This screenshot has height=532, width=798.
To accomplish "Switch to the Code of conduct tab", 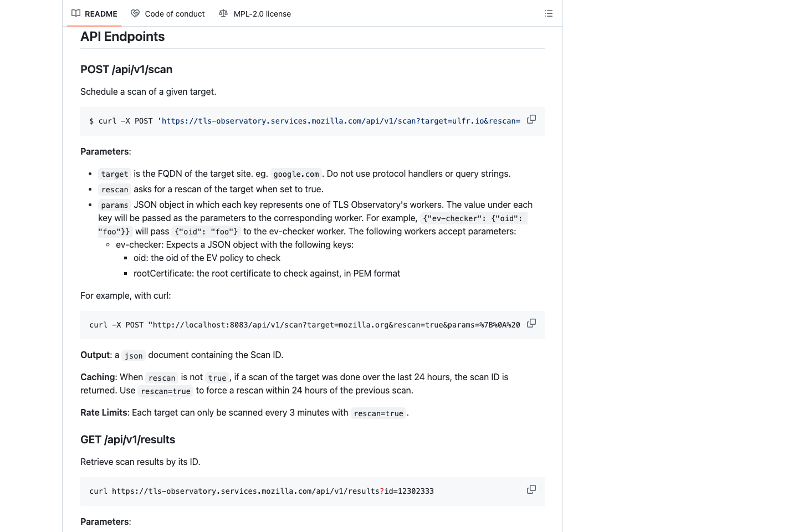I will coord(173,13).
